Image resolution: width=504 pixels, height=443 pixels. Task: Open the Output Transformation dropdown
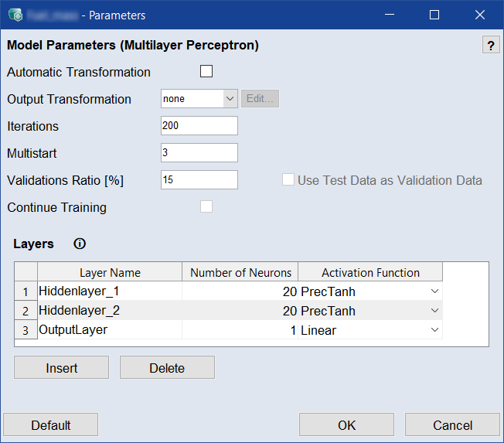pos(230,99)
